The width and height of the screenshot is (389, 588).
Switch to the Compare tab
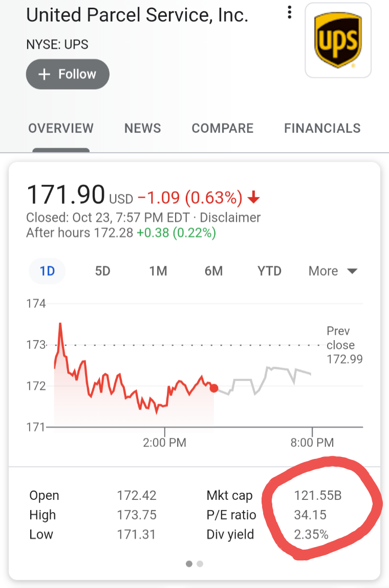tap(223, 128)
